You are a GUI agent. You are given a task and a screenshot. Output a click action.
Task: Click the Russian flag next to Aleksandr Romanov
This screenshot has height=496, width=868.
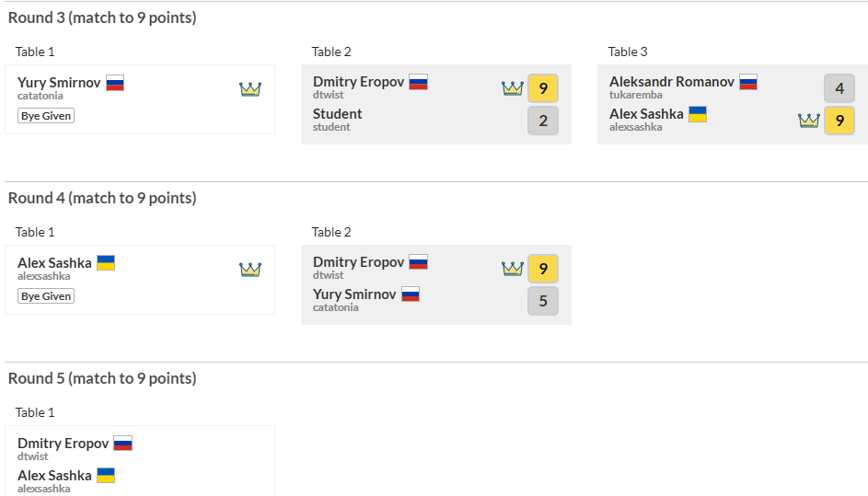748,82
